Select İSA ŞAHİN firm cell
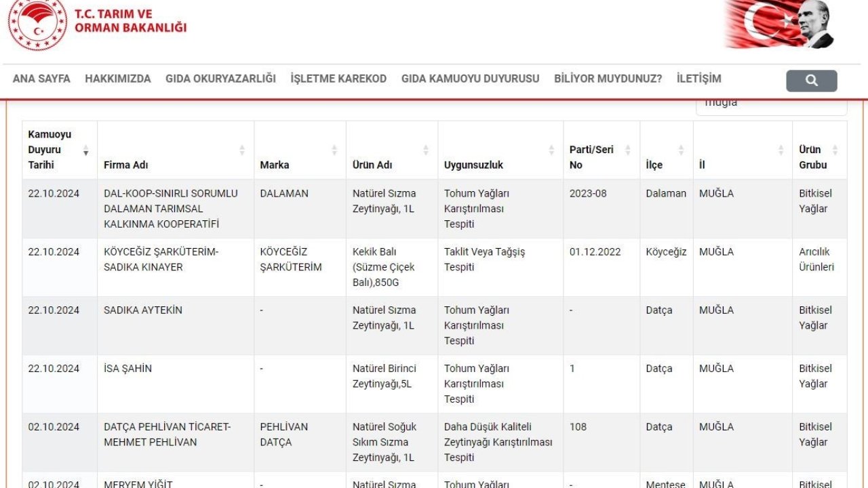This screenshot has width=868, height=488. [x=176, y=384]
